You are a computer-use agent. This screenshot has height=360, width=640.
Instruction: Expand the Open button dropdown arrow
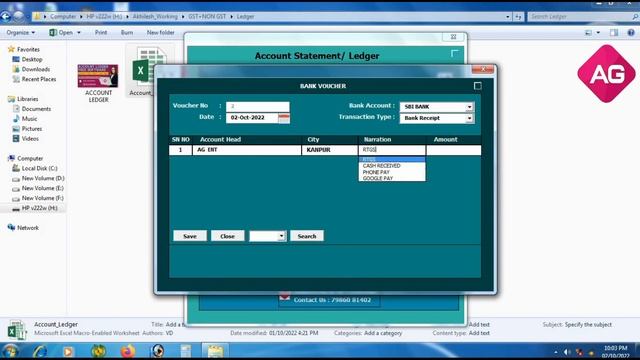coord(79,33)
